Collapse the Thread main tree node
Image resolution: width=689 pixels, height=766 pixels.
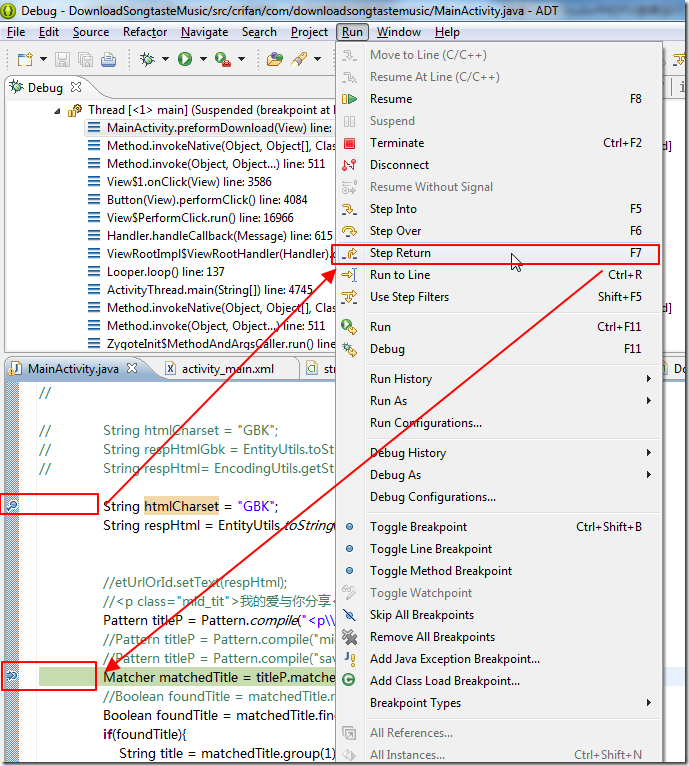57,111
